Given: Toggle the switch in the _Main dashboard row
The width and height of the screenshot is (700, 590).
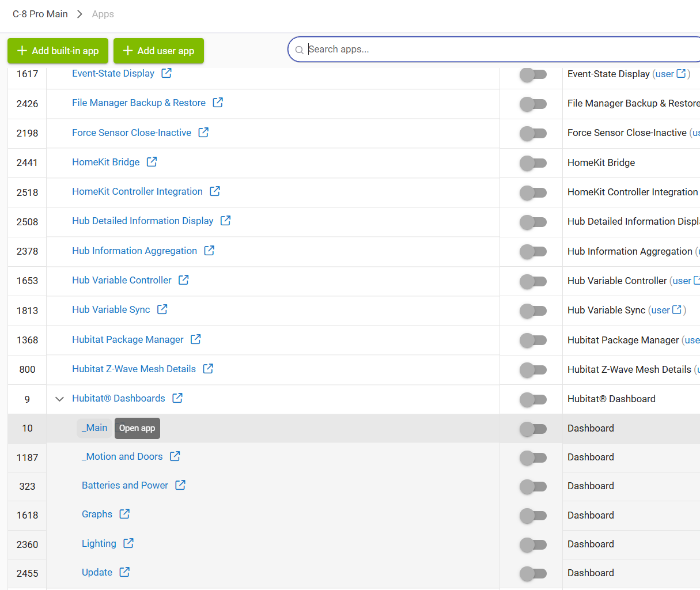Looking at the screenshot, I should pos(532,429).
